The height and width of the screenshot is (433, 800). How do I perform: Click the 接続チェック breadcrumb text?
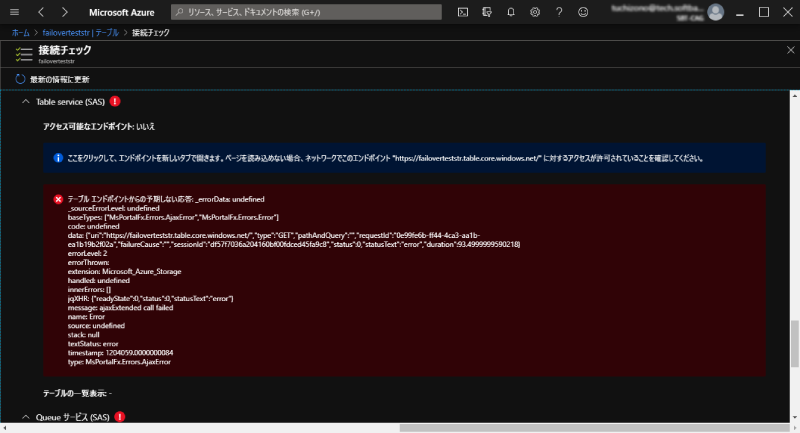tap(151, 33)
